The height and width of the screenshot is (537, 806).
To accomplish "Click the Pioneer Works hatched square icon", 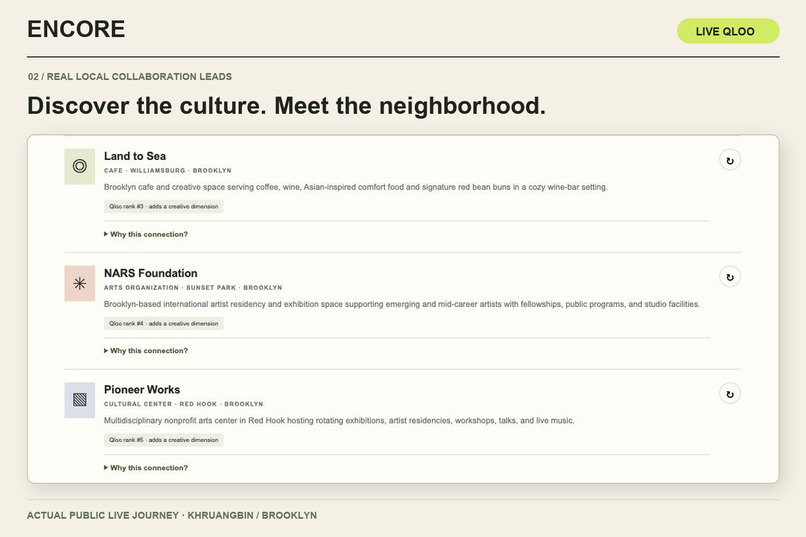I will [x=80, y=400].
